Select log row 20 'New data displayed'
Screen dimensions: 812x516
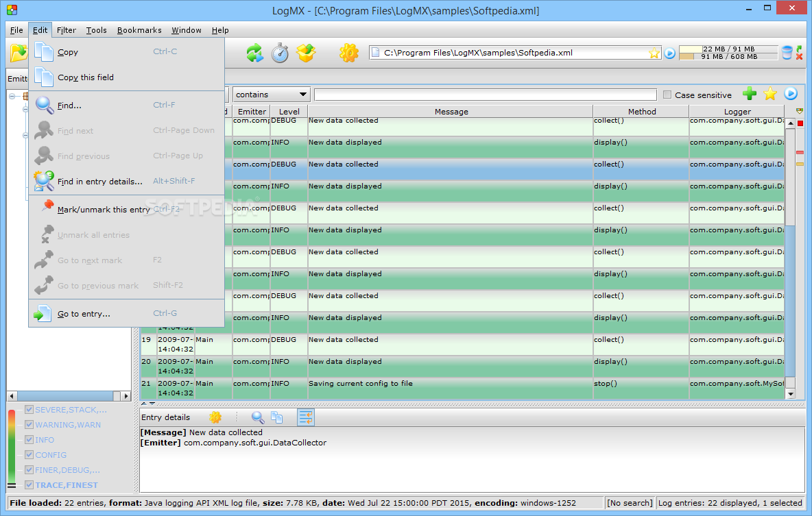click(x=462, y=367)
